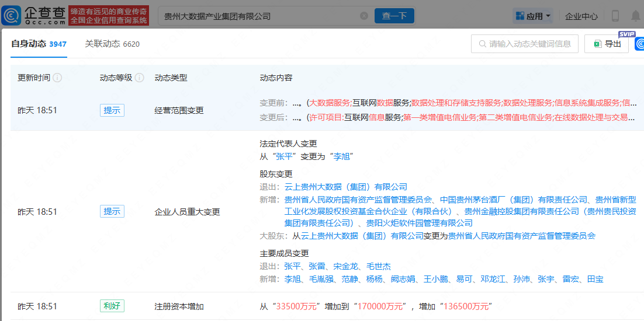Click new legal representative name 李旭
644x321 pixels.
coord(342,156)
